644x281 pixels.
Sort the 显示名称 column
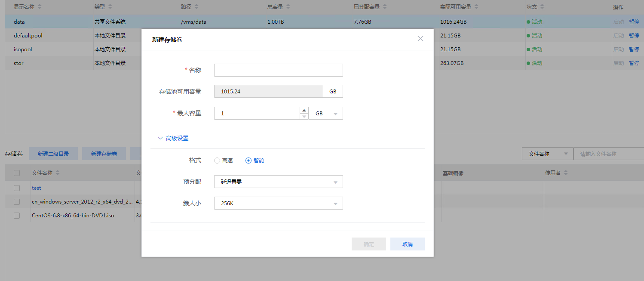[40, 7]
